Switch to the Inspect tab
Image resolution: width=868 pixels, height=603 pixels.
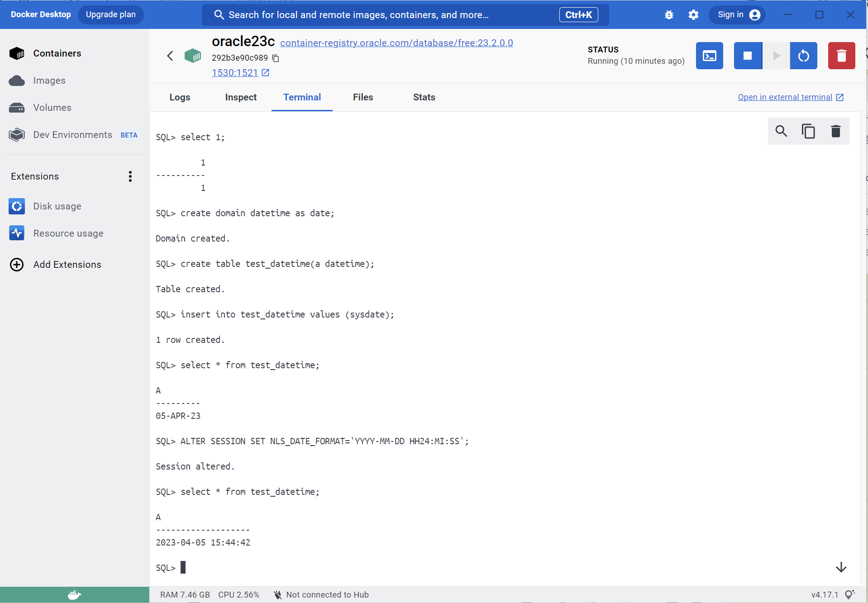[x=241, y=97]
